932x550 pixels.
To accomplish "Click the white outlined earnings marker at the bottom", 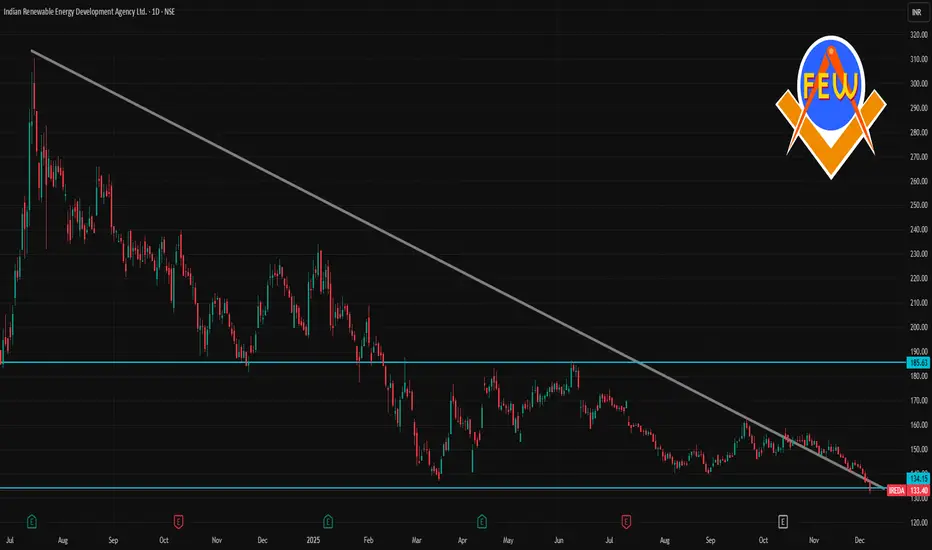I will pyautogui.click(x=783, y=522).
